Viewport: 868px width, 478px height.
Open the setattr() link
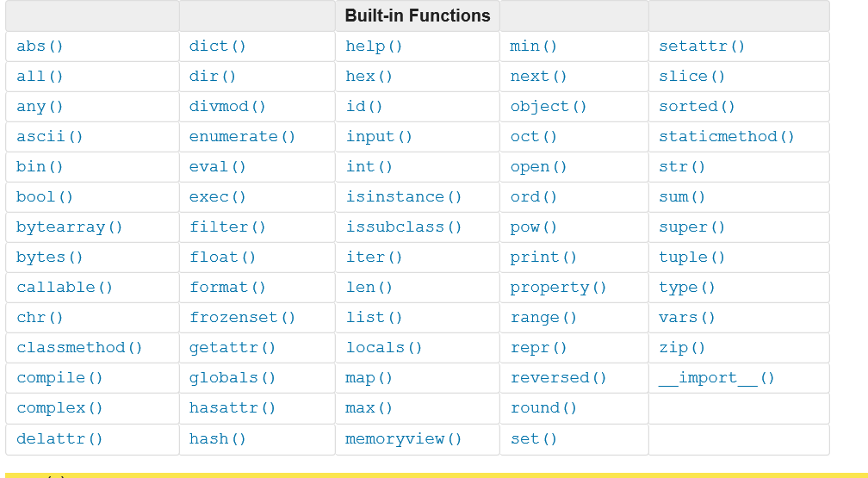click(702, 46)
